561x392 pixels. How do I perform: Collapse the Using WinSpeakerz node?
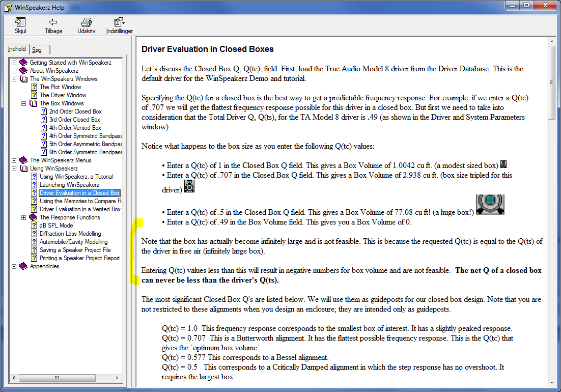pyautogui.click(x=14, y=169)
